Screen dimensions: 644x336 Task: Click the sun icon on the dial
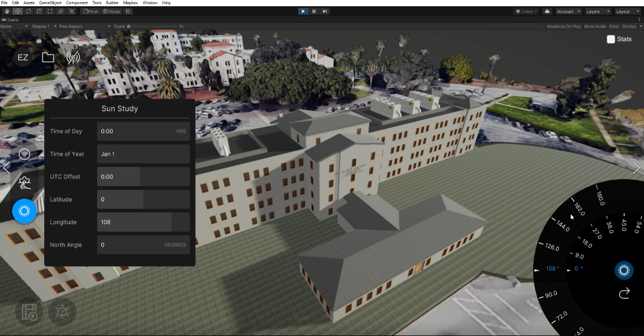[624, 270]
